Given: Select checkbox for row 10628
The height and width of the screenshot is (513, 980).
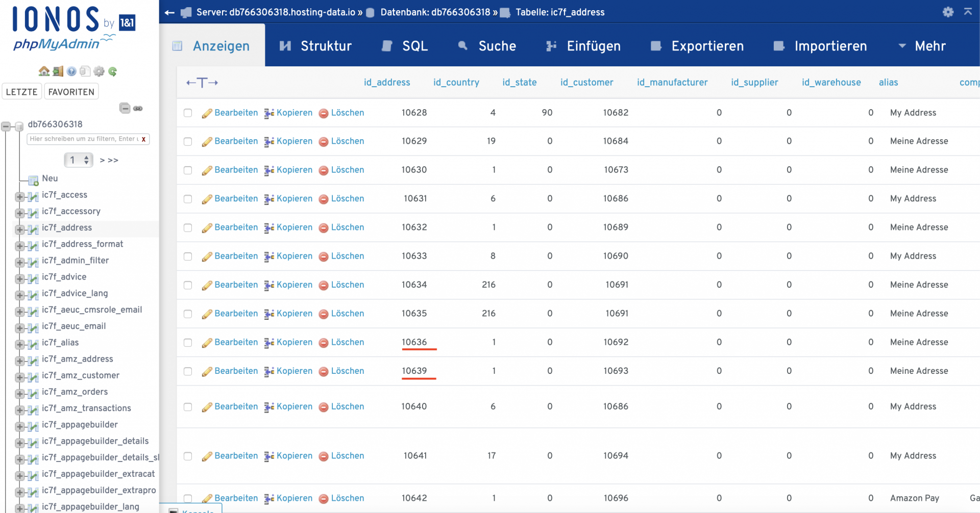Looking at the screenshot, I should pyautogui.click(x=188, y=113).
